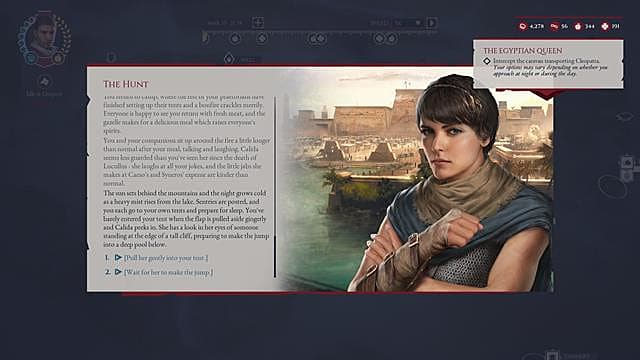This screenshot has width=640, height=360.
Task: Click the diamond tab icon above The Hunt panel
Action: (229, 59)
